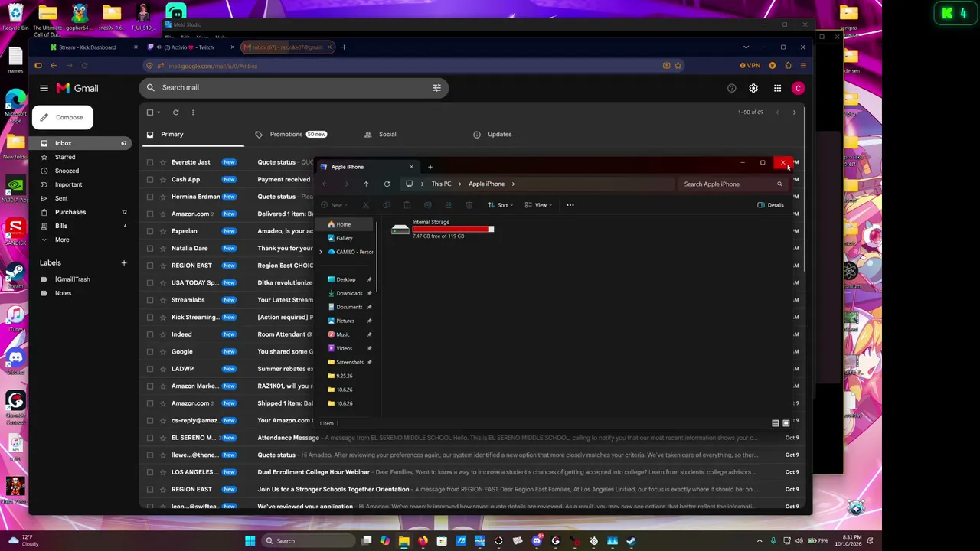980x551 pixels.
Task: Select the Everette Jast email checkbox
Action: pyautogui.click(x=150, y=162)
